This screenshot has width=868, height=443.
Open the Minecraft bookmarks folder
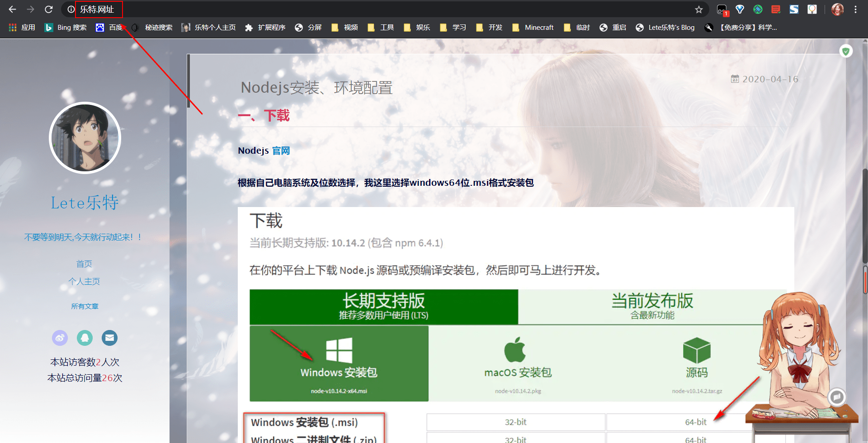tap(533, 28)
